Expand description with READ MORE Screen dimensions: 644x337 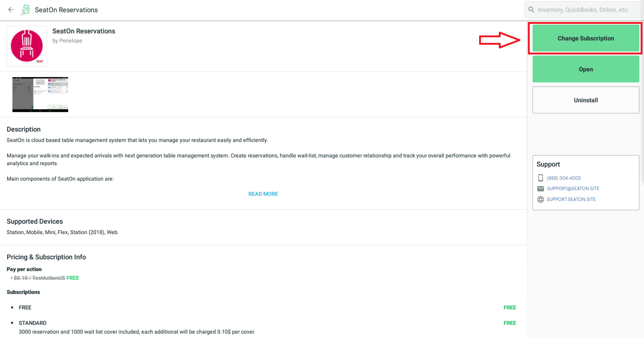coord(263,194)
